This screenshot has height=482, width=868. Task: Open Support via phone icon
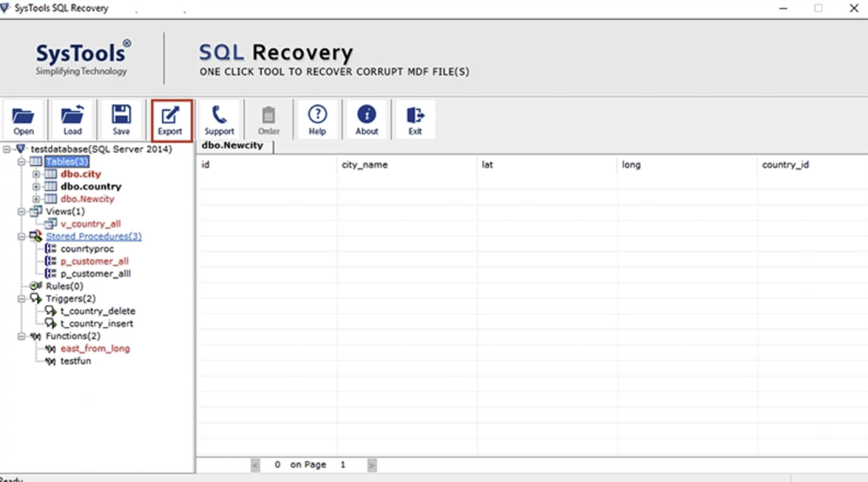coord(220,115)
